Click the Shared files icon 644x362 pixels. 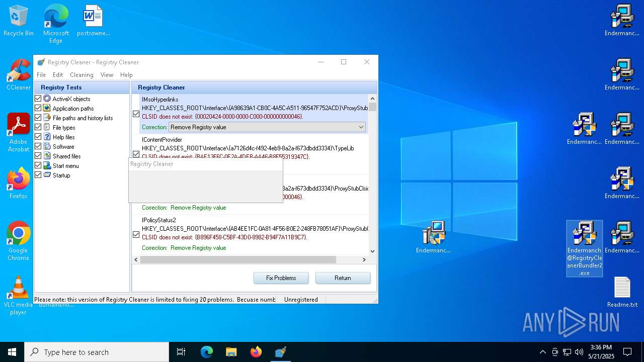pos(47,156)
